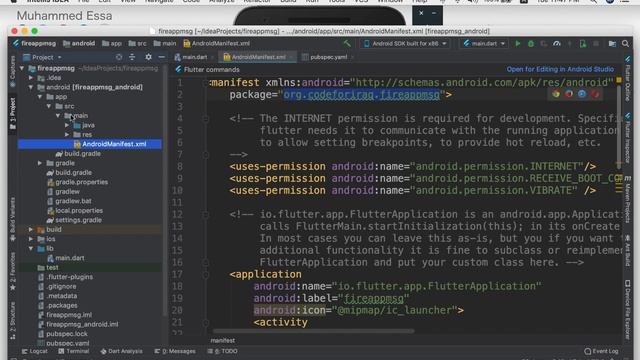This screenshot has height=360, width=640.
Task: Open the Ant Build side panel
Action: pyautogui.click(x=627, y=251)
